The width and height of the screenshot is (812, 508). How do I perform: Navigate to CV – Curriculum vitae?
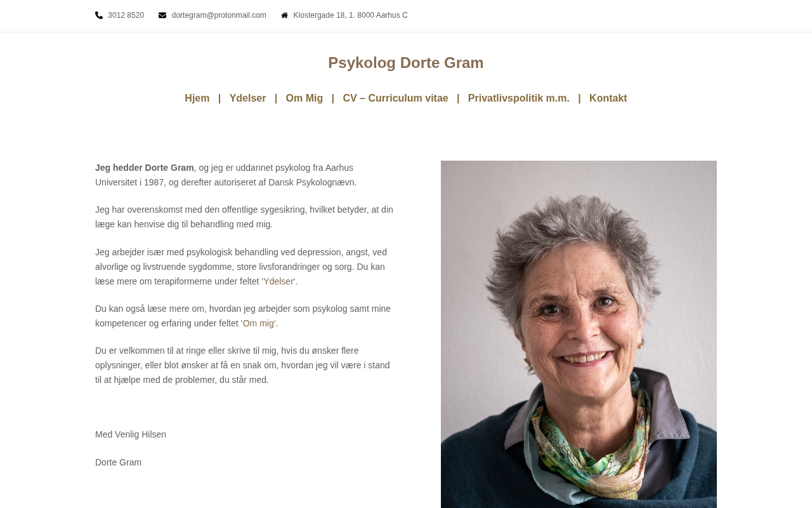coord(395,98)
